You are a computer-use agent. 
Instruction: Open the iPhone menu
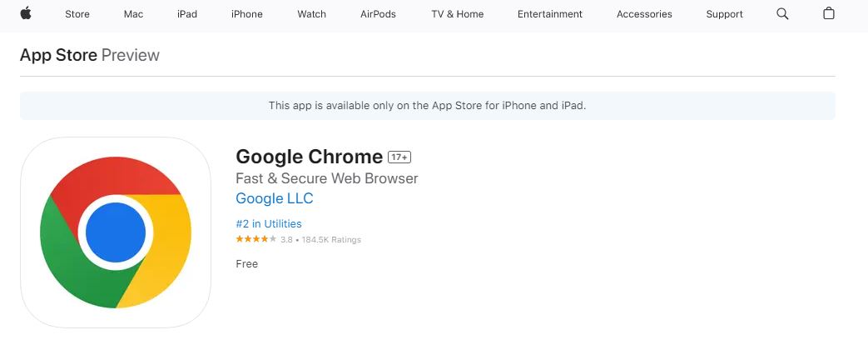point(247,14)
